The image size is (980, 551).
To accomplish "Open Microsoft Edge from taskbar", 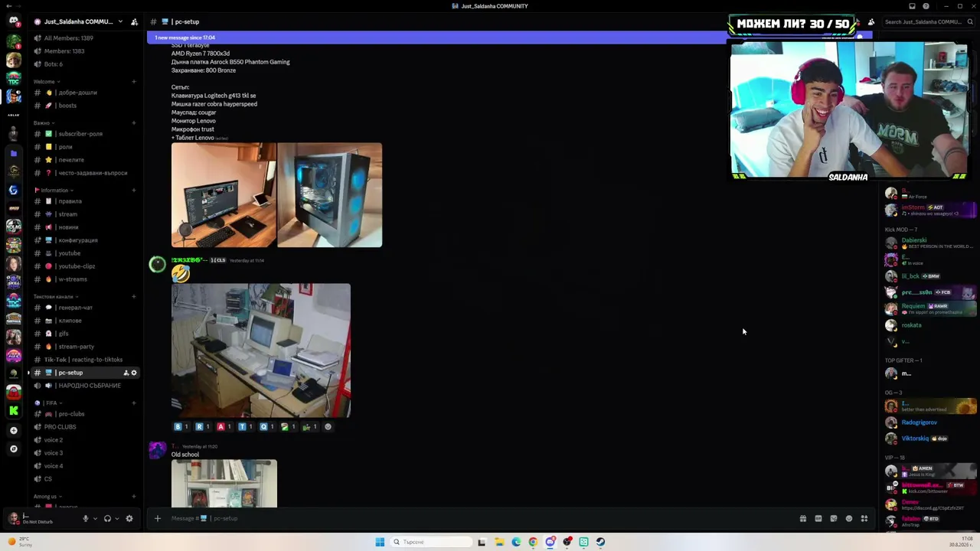I will [x=516, y=542].
